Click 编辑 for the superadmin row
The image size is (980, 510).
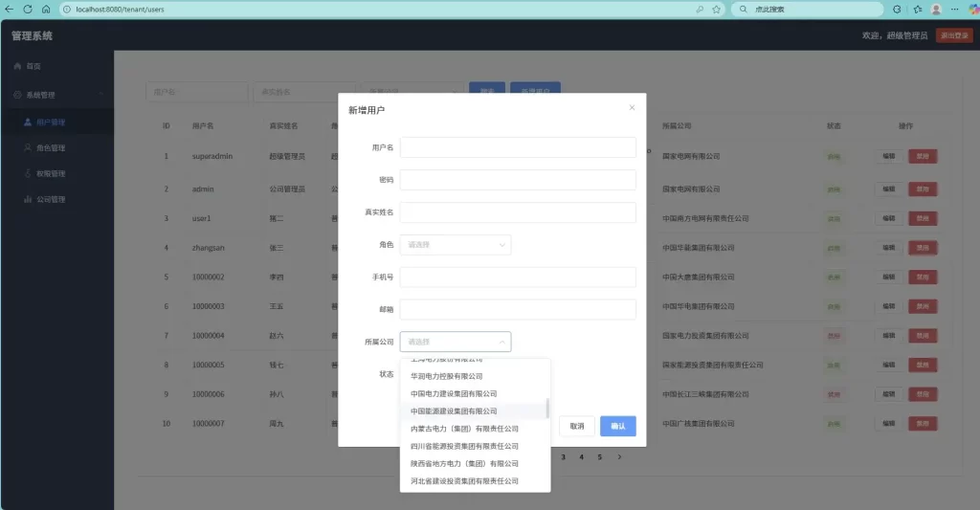click(x=889, y=156)
